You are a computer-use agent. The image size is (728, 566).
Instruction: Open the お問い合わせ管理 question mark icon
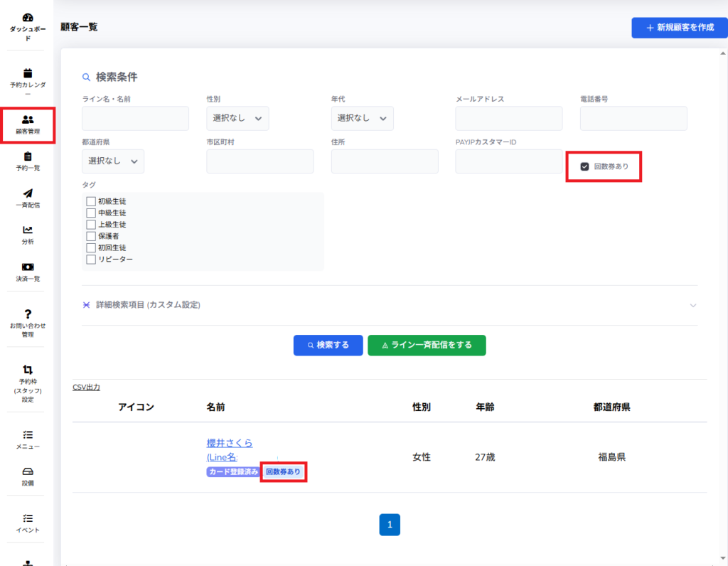tap(28, 314)
